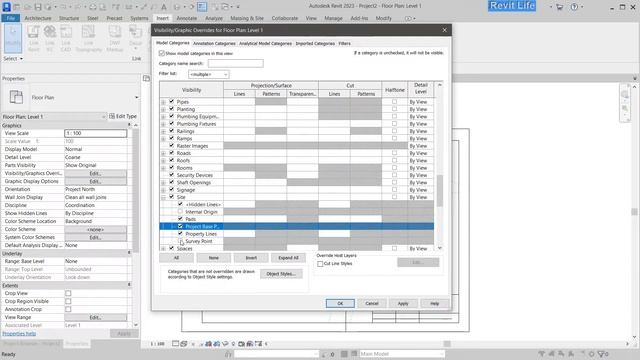Open the shopping cart icon in title bar
The height and width of the screenshot is (360, 640).
click(x=560, y=7)
